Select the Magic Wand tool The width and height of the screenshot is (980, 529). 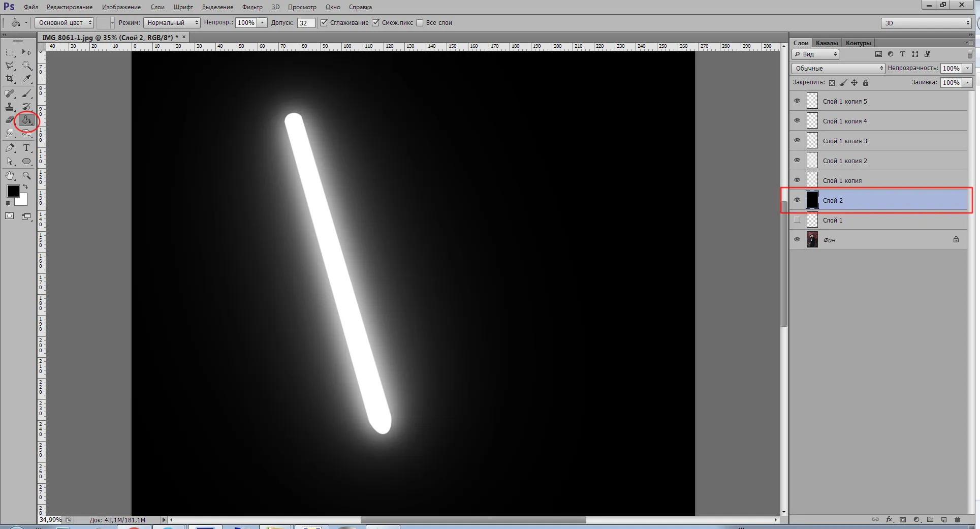pyautogui.click(x=26, y=66)
